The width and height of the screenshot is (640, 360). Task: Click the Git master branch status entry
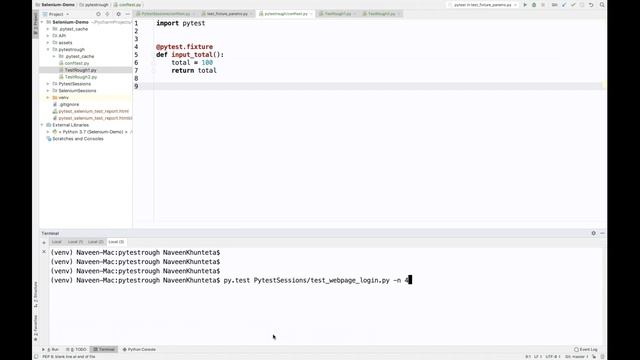(x=576, y=357)
